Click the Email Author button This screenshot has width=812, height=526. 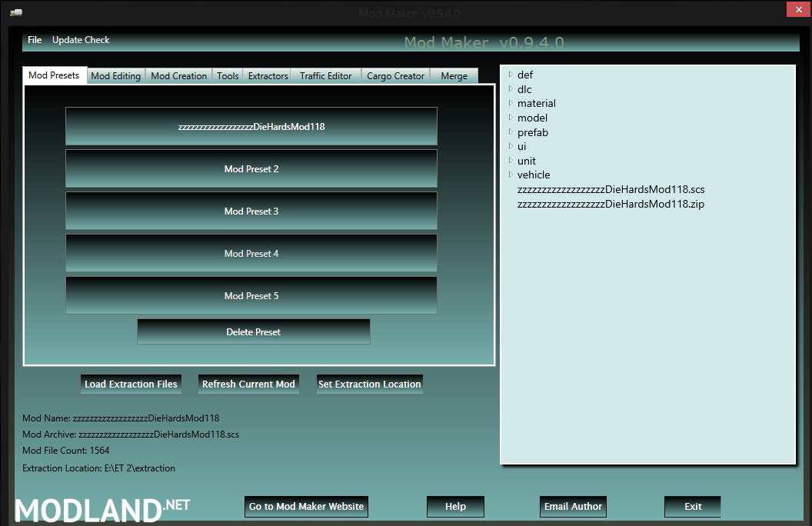pos(573,506)
